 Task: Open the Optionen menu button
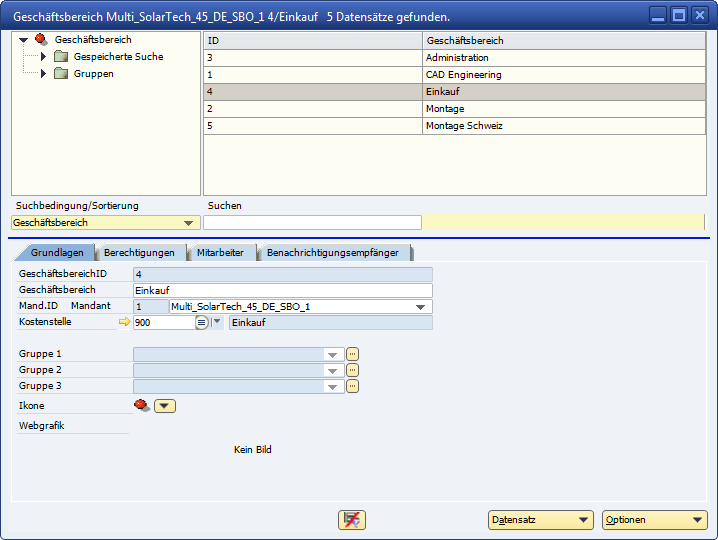tap(654, 520)
